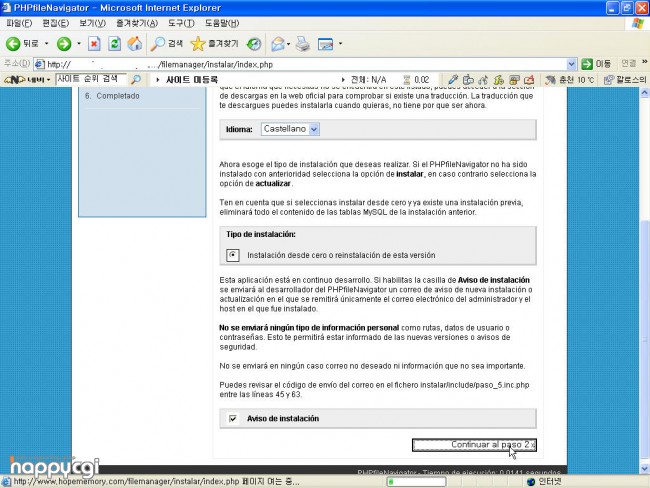Click the IE page icon in title bar
This screenshot has width=650, height=488.
coord(7,7)
